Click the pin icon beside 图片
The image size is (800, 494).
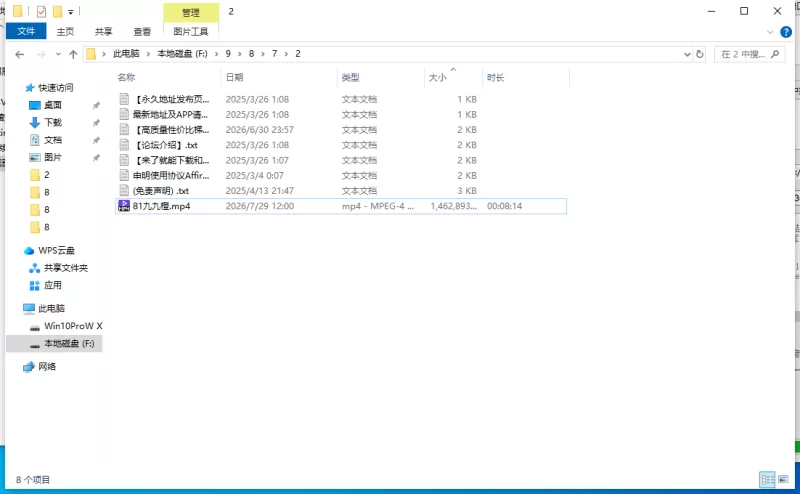click(96, 158)
